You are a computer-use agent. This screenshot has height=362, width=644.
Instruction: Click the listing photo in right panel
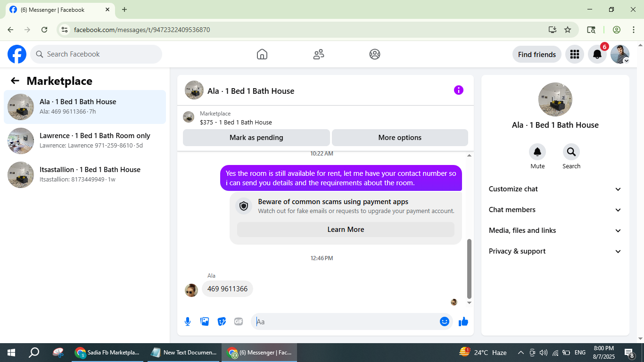pyautogui.click(x=555, y=99)
